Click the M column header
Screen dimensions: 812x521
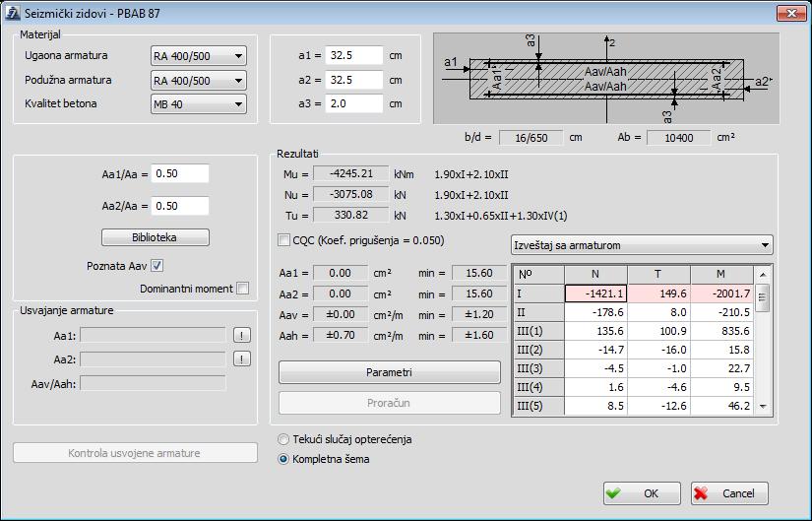tap(721, 274)
